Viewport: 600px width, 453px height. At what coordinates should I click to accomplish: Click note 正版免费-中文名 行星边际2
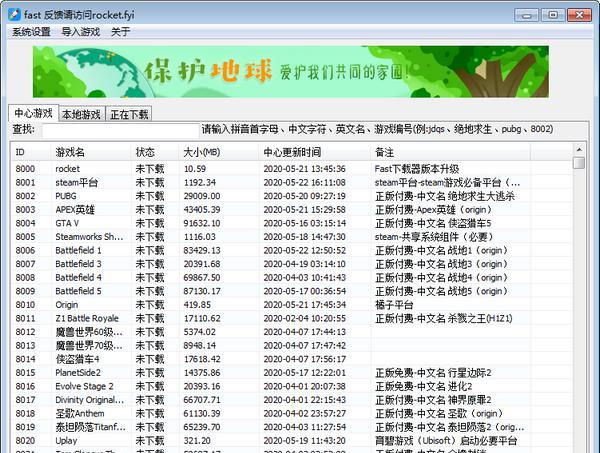[x=433, y=373]
